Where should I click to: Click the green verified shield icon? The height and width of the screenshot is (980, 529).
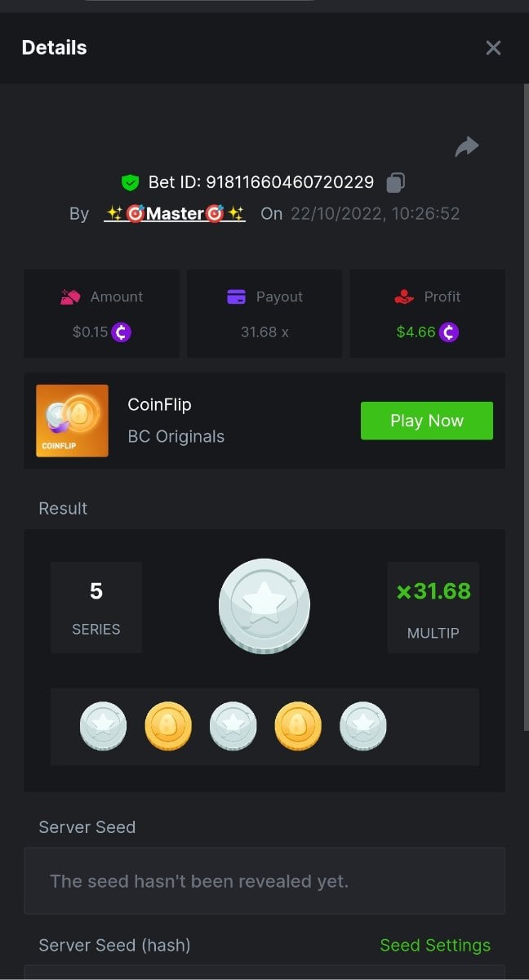pyautogui.click(x=130, y=182)
